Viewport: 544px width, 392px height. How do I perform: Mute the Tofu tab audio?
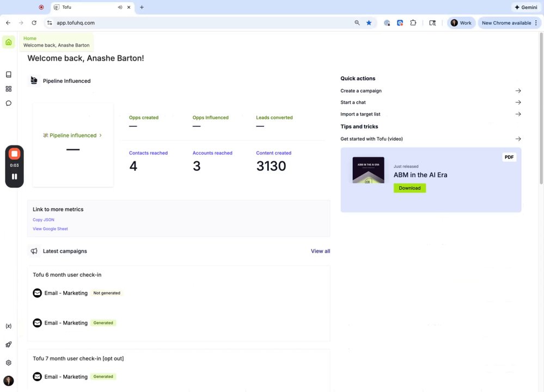[120, 7]
